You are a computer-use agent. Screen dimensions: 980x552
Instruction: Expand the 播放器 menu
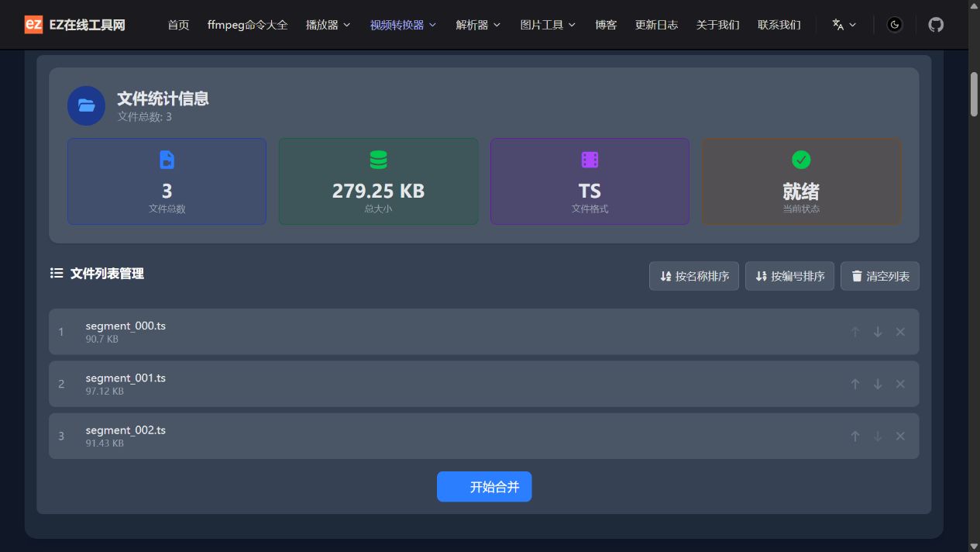(x=328, y=25)
